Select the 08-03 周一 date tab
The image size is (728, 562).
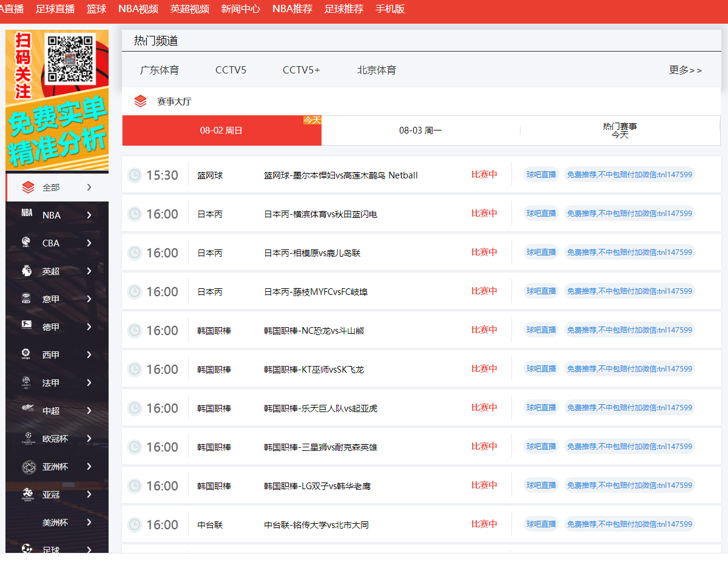click(x=420, y=130)
